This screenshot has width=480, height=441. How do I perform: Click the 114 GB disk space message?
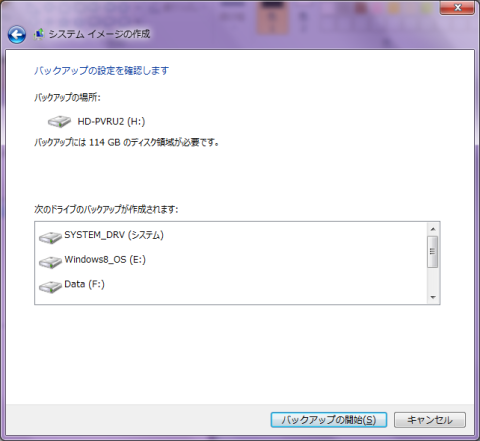pyautogui.click(x=126, y=143)
